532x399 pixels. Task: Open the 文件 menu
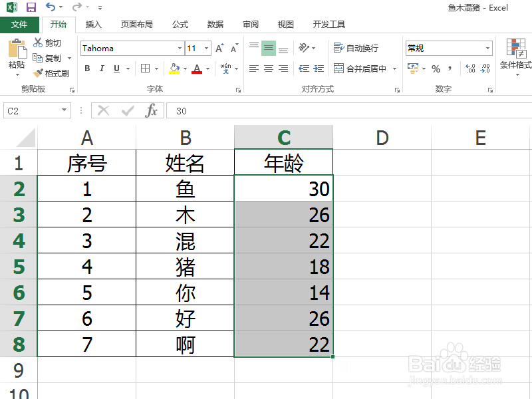pos(20,24)
